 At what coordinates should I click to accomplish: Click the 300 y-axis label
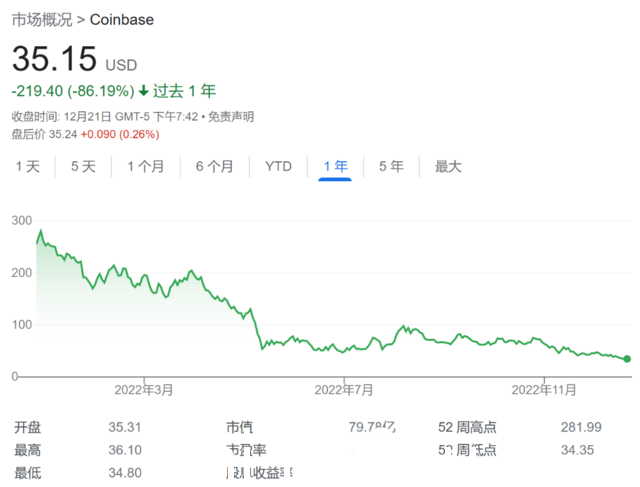coord(22,221)
